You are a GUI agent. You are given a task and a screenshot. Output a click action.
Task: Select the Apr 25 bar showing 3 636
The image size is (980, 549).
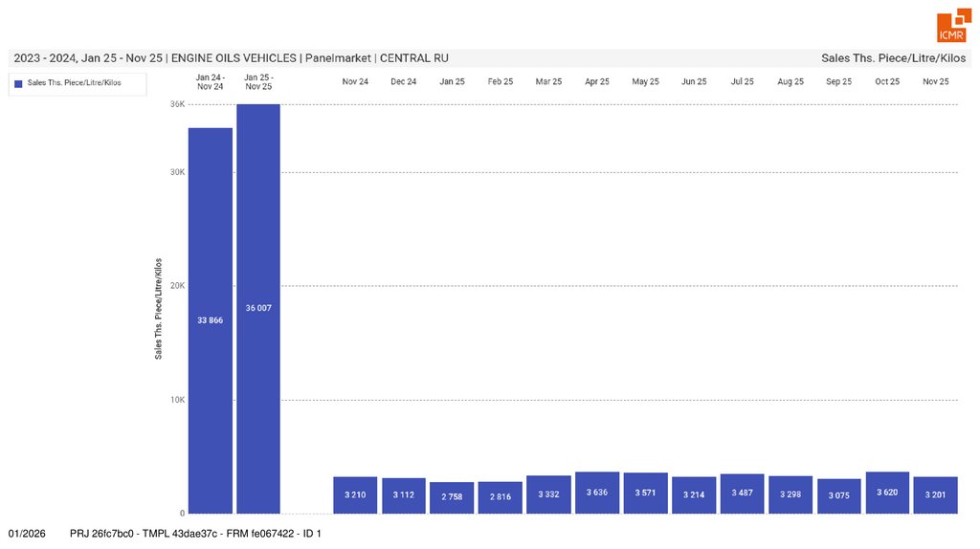597,493
